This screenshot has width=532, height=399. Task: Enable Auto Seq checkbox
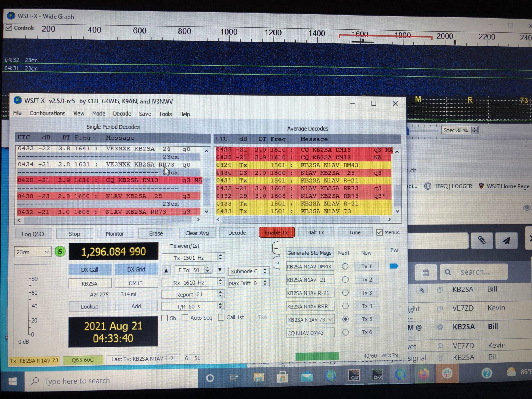pyautogui.click(x=185, y=318)
